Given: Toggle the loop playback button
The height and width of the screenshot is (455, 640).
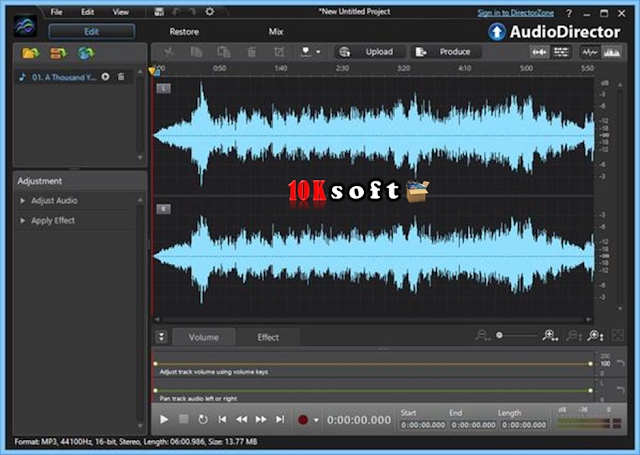Looking at the screenshot, I should [202, 419].
